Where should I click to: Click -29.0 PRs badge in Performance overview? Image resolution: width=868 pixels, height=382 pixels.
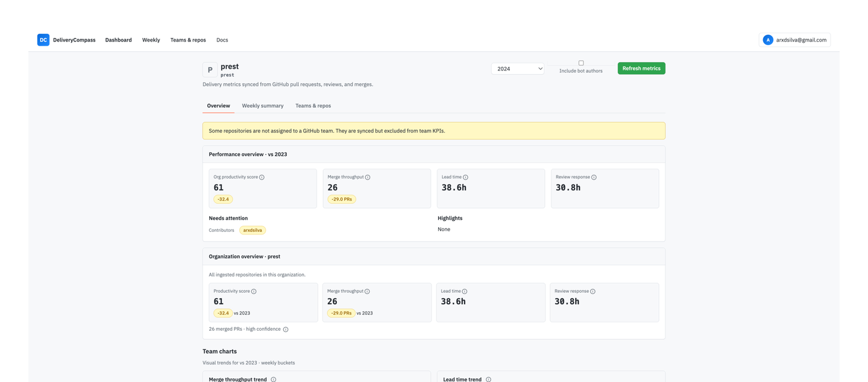(x=342, y=199)
